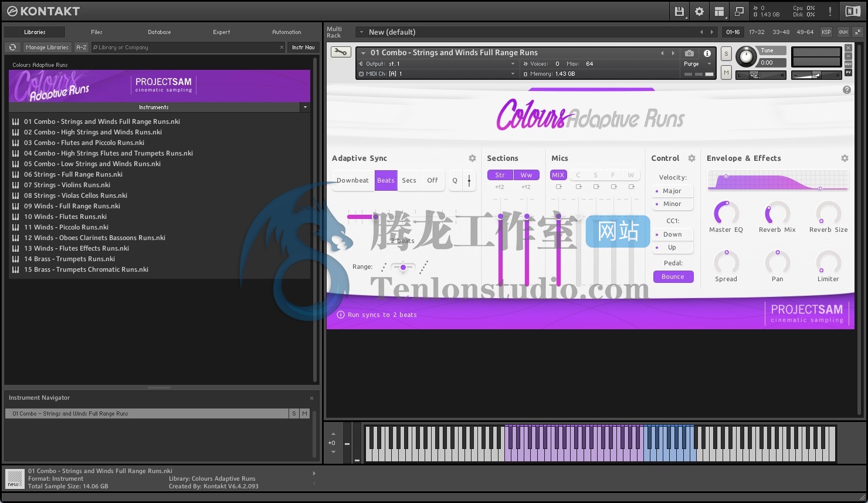Click the A-Z sort button
This screenshot has width=868, height=503.
tap(82, 48)
